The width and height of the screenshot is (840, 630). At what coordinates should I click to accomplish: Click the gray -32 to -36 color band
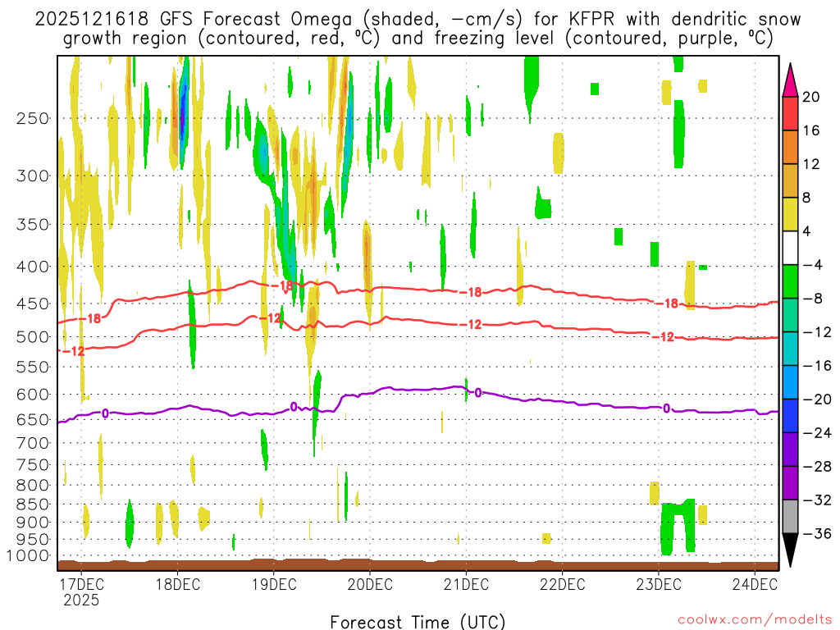[x=790, y=517]
